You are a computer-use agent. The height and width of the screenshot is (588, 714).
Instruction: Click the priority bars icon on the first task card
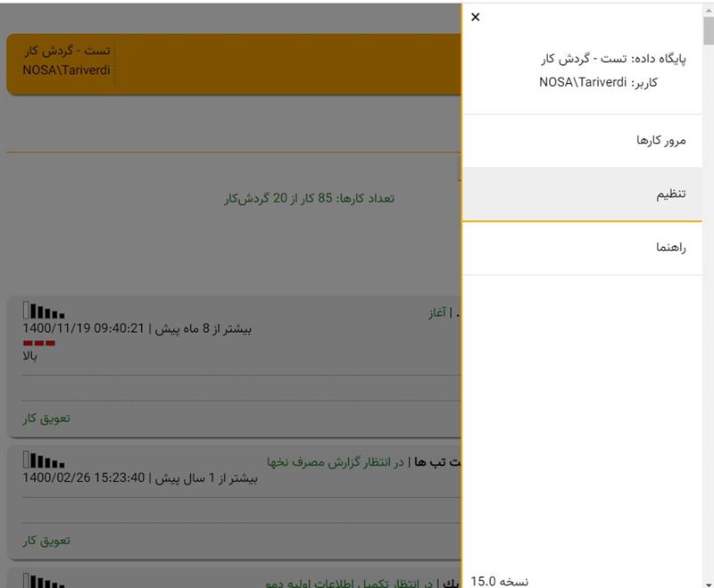(44, 311)
